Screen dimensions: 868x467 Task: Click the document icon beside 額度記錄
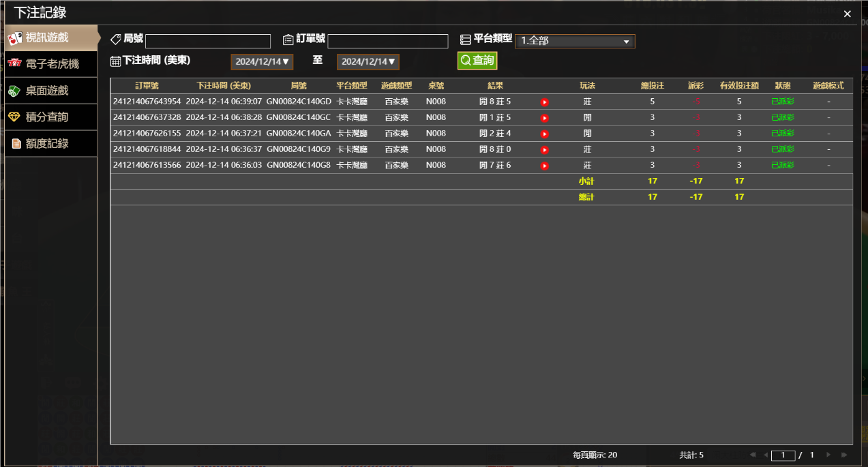[x=15, y=143]
